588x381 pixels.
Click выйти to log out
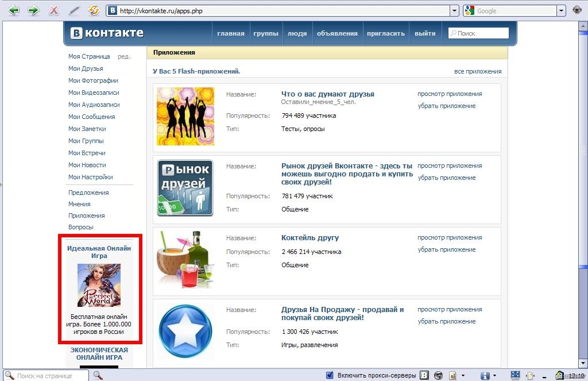point(425,33)
